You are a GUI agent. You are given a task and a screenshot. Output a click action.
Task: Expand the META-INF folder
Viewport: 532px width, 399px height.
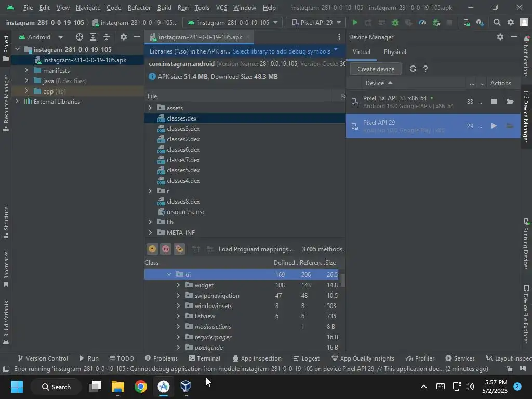point(150,232)
